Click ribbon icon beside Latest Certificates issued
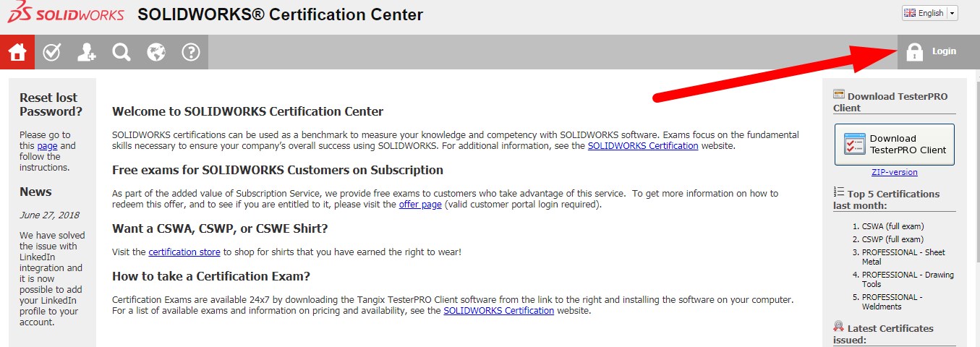The width and height of the screenshot is (980, 347). click(839, 326)
